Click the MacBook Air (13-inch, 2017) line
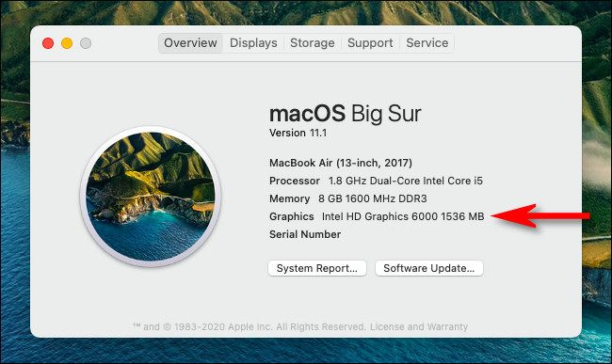Viewport: 612px width, 364px height. click(340, 163)
